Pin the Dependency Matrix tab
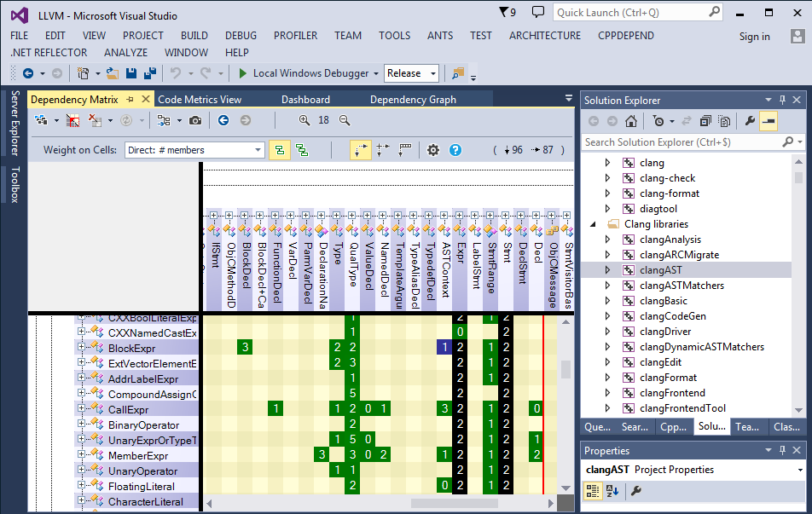Viewport: 812px width, 514px height. pos(130,99)
